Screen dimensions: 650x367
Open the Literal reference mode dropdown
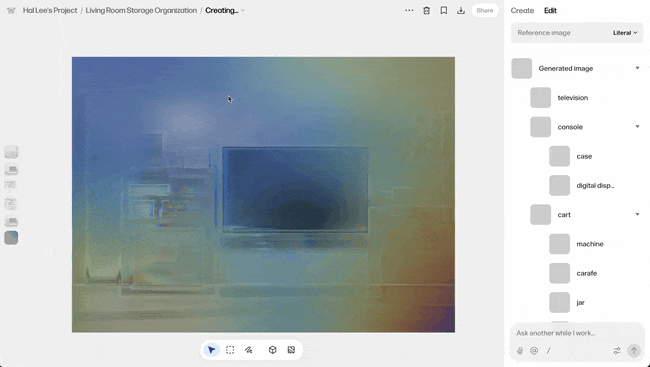[x=625, y=33]
